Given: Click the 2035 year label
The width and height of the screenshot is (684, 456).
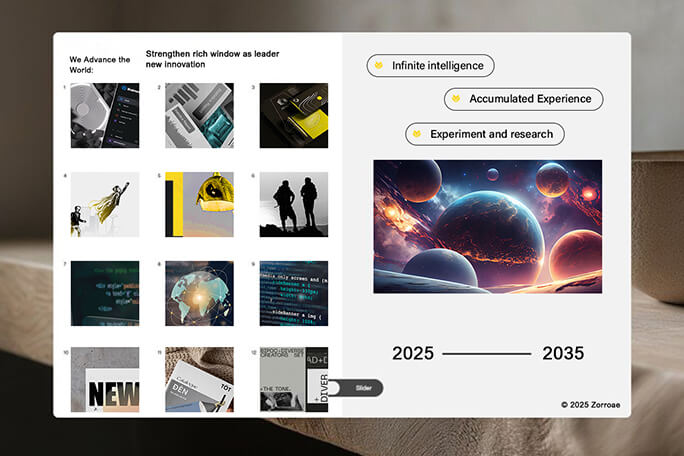Looking at the screenshot, I should [563, 353].
